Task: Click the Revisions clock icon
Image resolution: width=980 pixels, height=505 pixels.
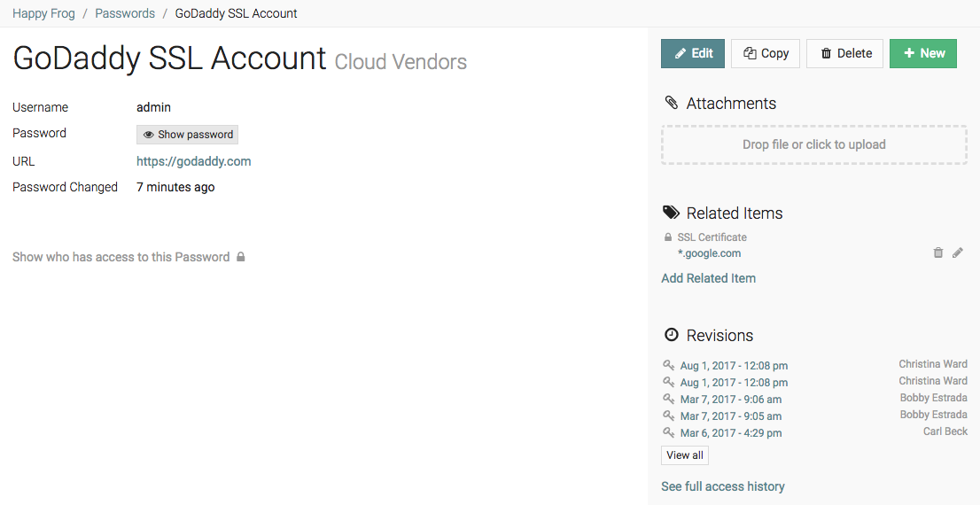Action: 671,335
